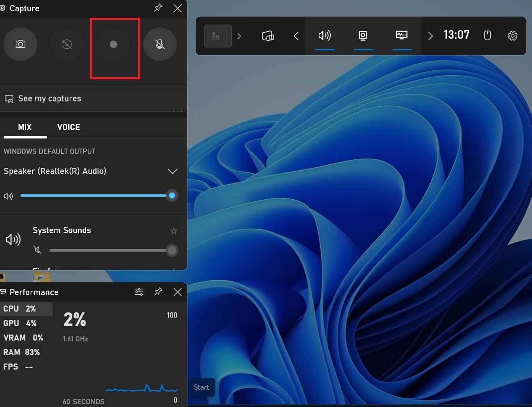Viewport: 532px width, 407px height.
Task: Toggle the Capture widget icon in the bar
Action: [363, 36]
